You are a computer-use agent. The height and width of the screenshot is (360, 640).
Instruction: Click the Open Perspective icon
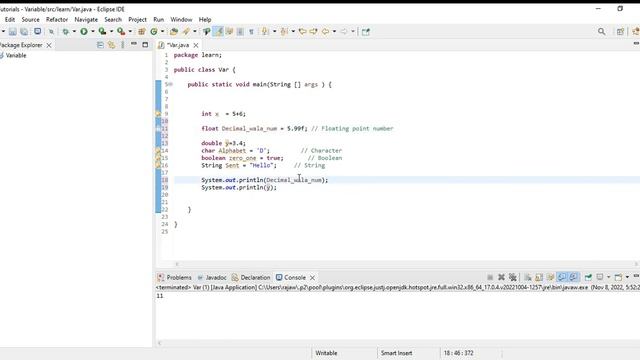click(620, 31)
